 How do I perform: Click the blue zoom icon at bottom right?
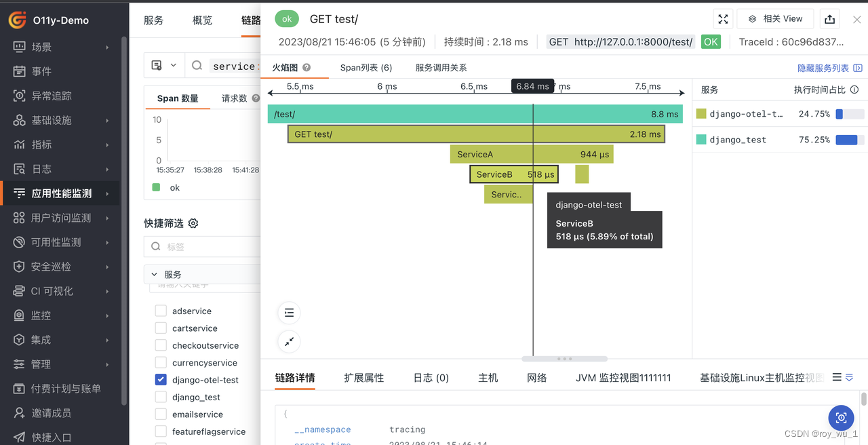tap(841, 418)
